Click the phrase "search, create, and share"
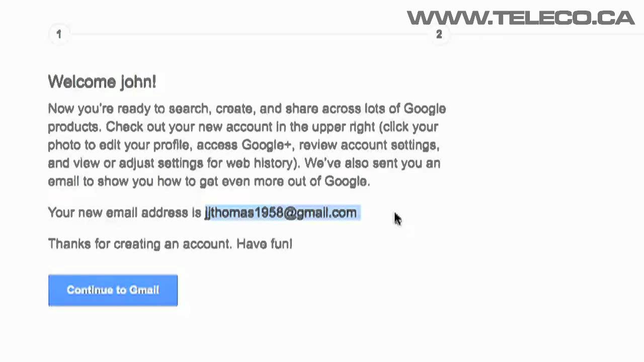Screen dimensions: 644x362 [x=243, y=109]
